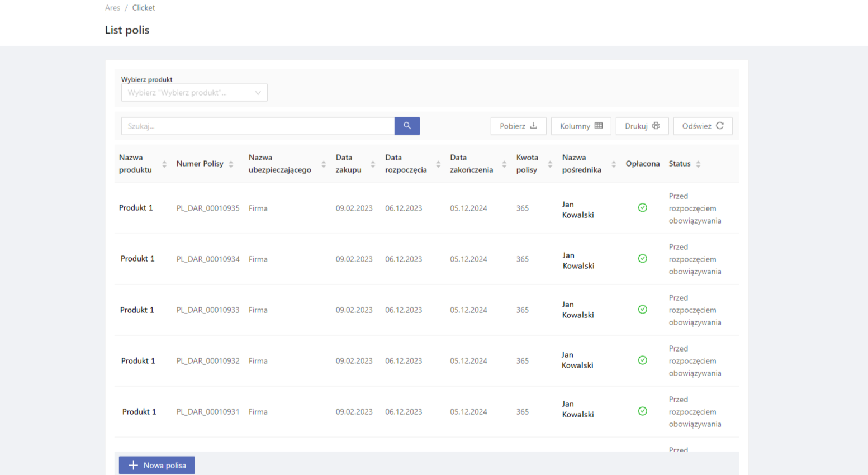
Task: Click the blue search magnifier button
Action: coord(407,126)
